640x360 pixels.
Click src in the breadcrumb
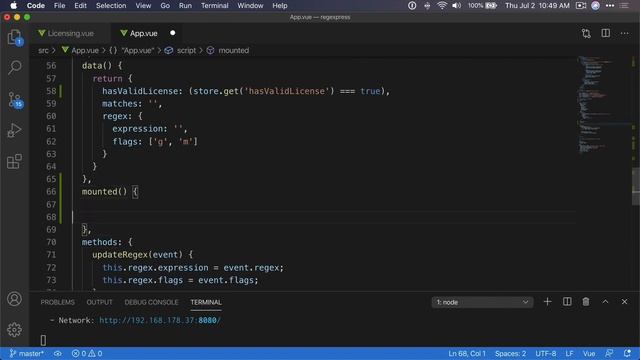click(43, 51)
